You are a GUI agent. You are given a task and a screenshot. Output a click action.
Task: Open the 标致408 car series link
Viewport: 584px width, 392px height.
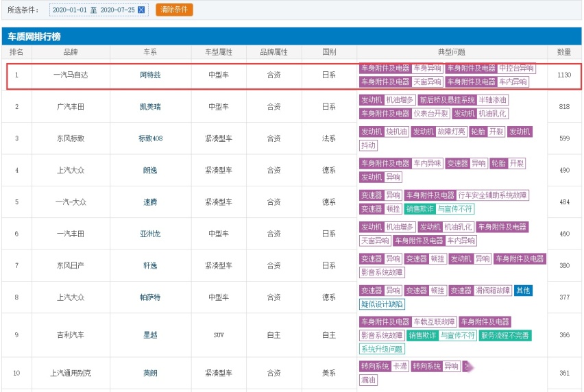[x=150, y=138]
